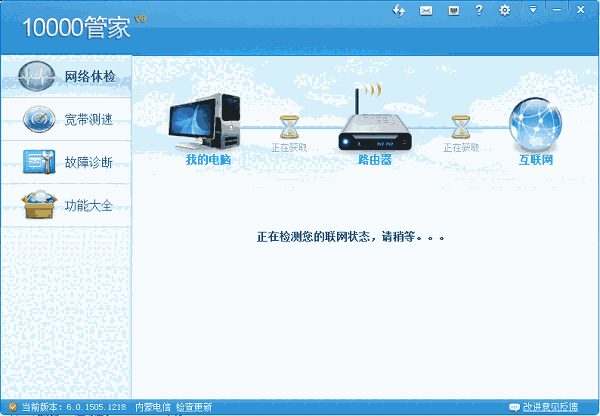Expand the title bar dropdown menu arrow
Viewport: 600px width, 416px height.
pyautogui.click(x=533, y=9)
